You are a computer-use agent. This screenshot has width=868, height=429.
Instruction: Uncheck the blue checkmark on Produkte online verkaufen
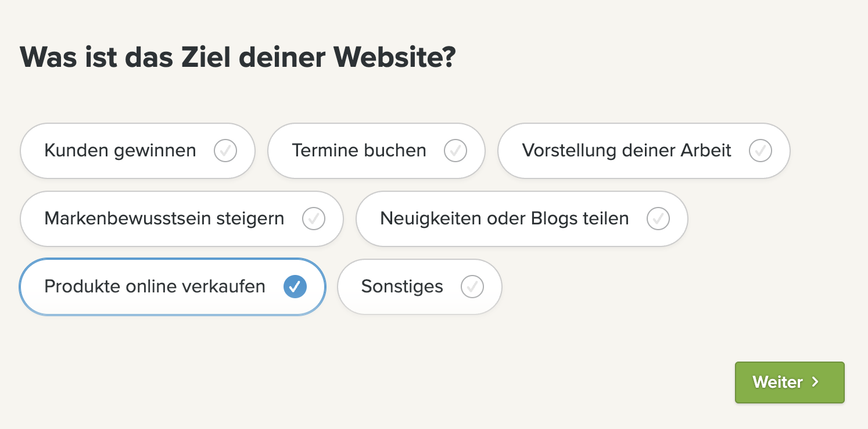(x=295, y=287)
